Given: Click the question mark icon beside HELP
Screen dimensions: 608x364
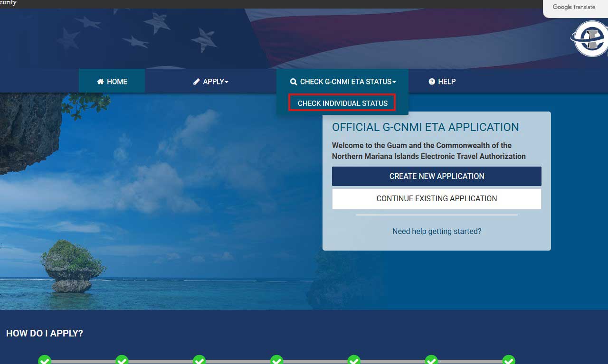Looking at the screenshot, I should pyautogui.click(x=432, y=82).
